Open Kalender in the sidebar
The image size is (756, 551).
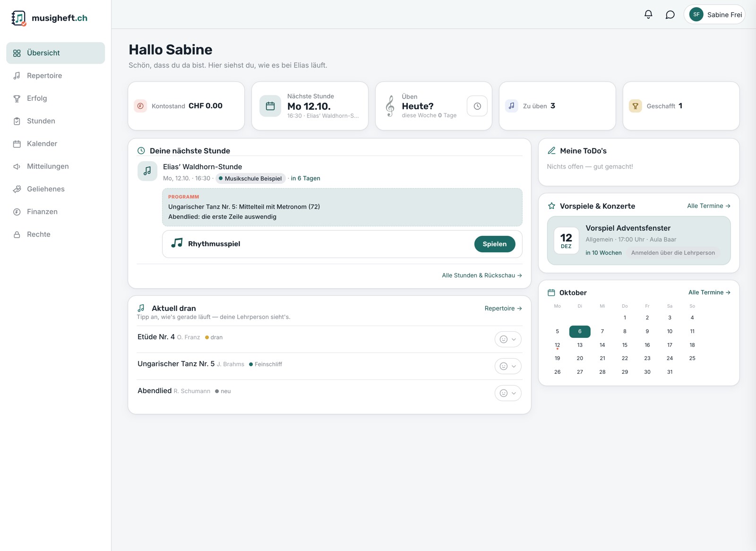point(56,144)
